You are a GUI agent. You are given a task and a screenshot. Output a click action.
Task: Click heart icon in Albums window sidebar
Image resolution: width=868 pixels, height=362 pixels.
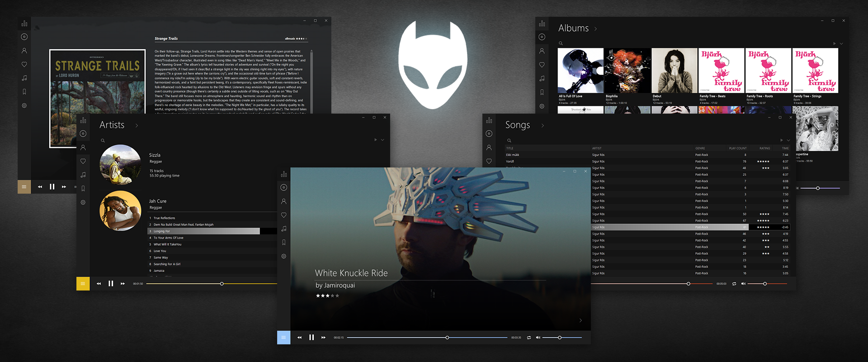[x=542, y=65]
